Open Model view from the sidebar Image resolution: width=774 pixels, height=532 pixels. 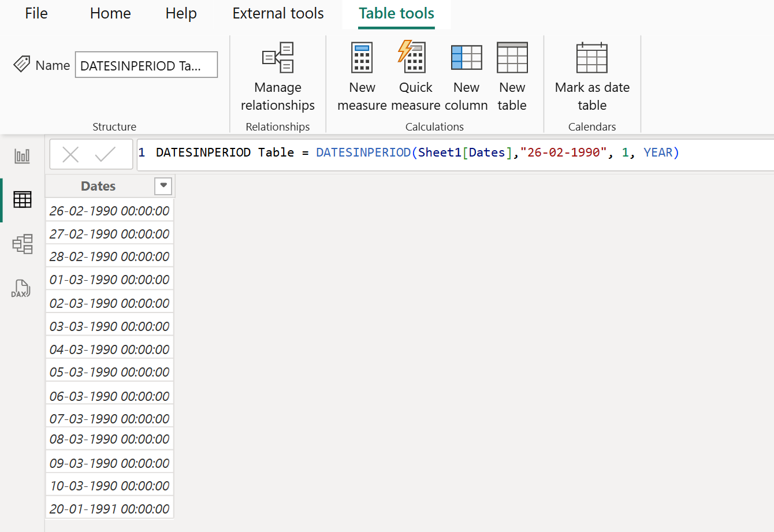pos(22,244)
